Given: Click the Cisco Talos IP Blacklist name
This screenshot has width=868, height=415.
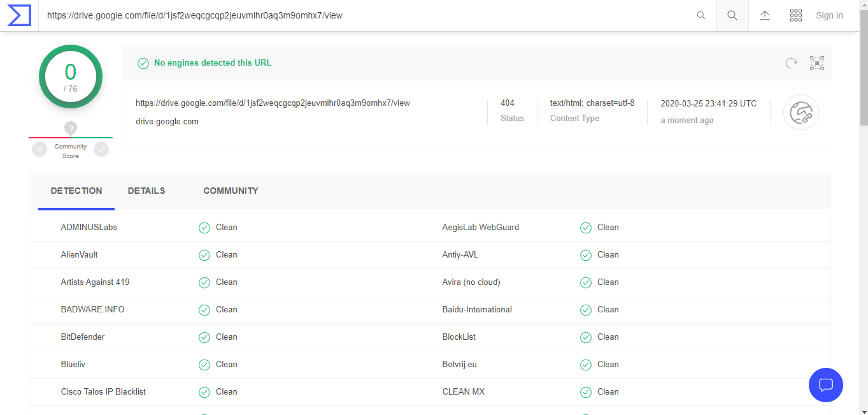Looking at the screenshot, I should (103, 391).
